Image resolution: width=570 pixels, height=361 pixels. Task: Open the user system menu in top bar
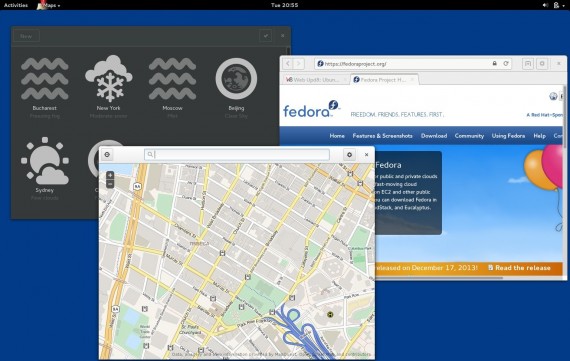point(558,5)
